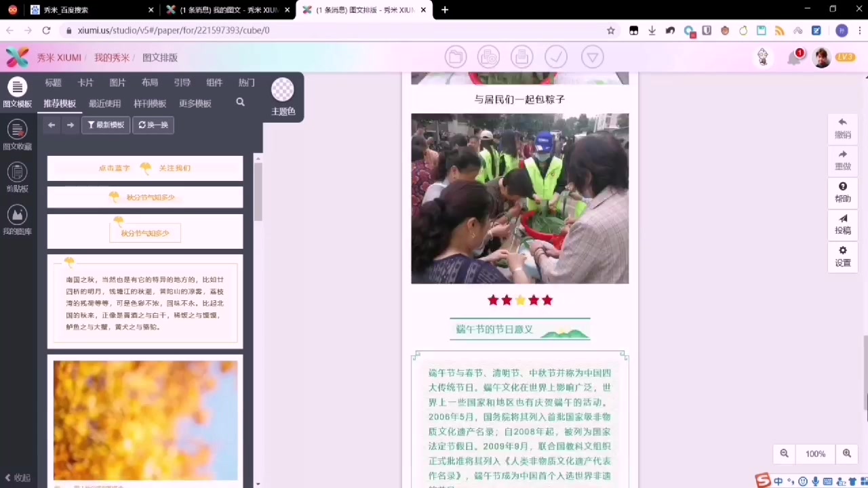Click the save checkmark icon in top toolbar

coord(556,57)
